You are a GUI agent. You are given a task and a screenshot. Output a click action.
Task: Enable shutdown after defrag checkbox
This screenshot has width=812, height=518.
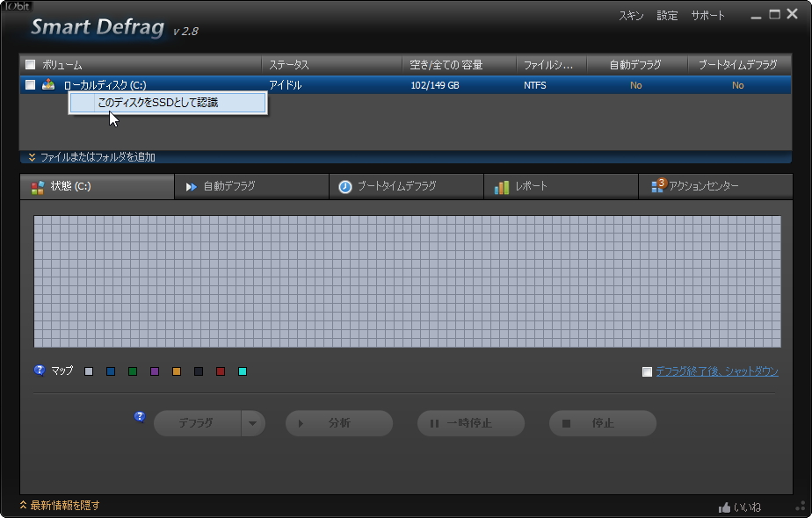(x=647, y=371)
